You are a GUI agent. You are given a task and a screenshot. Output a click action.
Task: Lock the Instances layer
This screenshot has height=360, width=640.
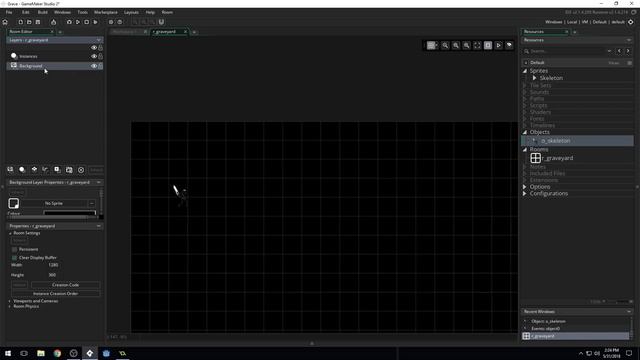click(100, 56)
